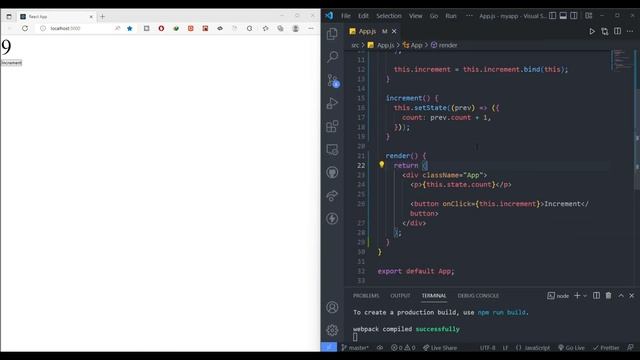Open Source Control view with badge

coord(333,80)
